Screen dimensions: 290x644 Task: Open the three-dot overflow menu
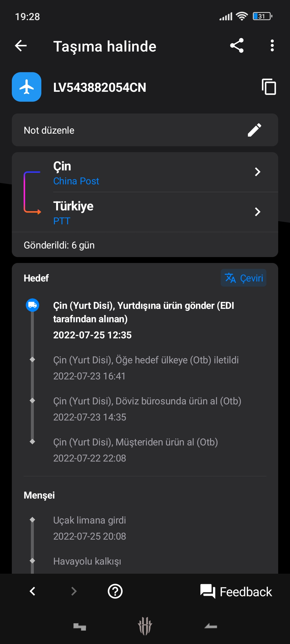click(x=272, y=46)
